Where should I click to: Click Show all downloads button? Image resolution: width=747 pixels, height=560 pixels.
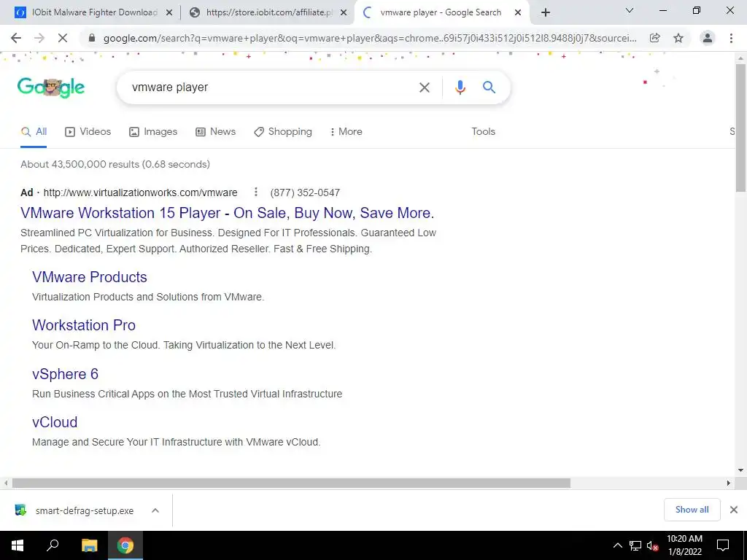point(692,510)
